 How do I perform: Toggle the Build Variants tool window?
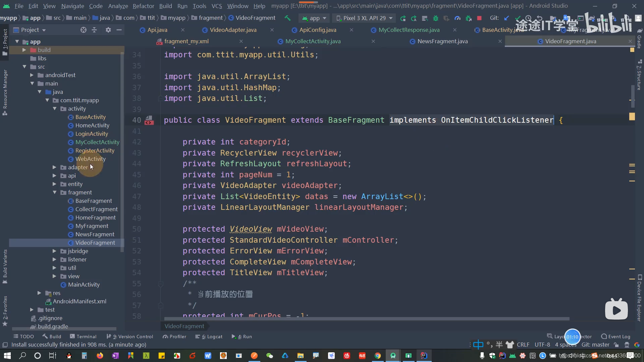(5, 266)
